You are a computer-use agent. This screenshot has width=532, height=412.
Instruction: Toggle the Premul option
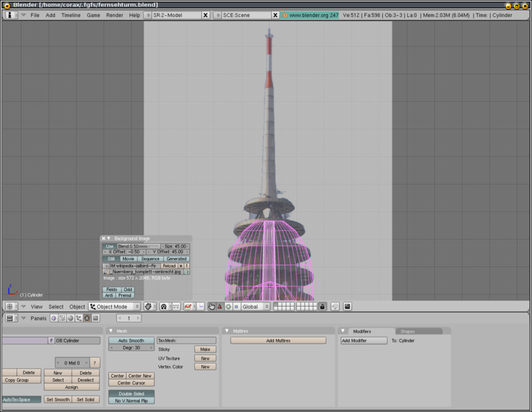click(x=125, y=295)
